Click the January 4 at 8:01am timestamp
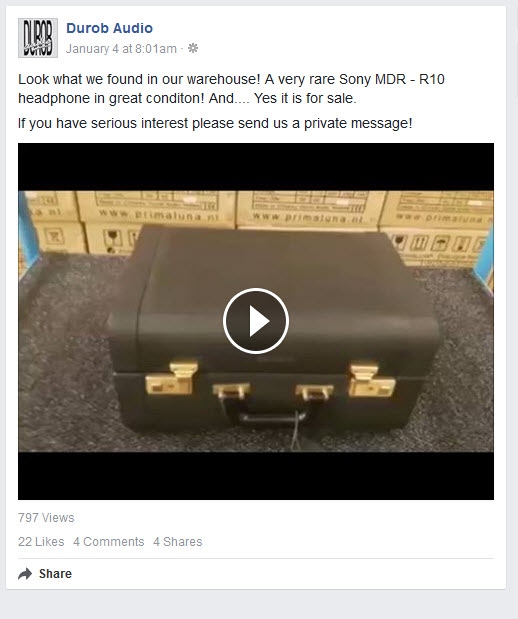The width and height of the screenshot is (518, 619). [121, 49]
